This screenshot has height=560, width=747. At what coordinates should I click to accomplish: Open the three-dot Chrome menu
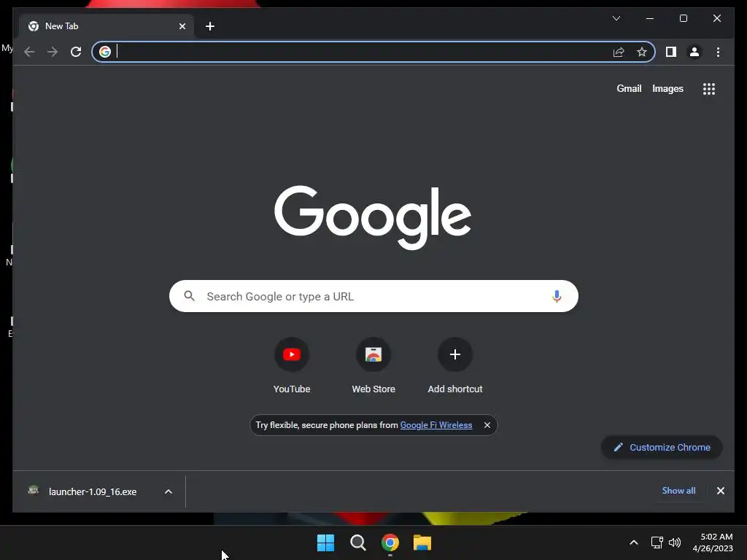[718, 52]
